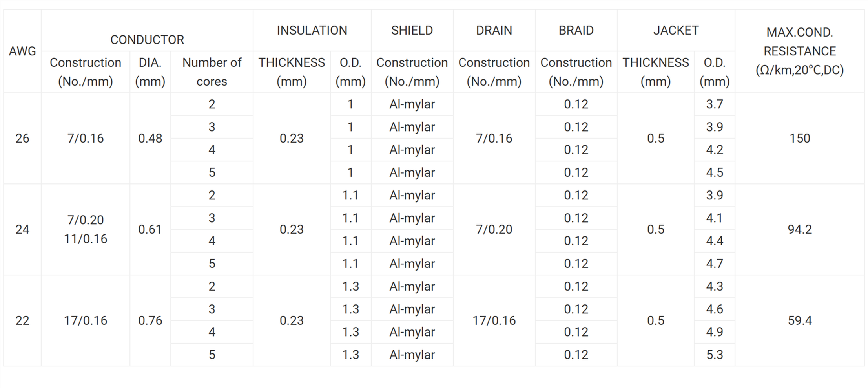Select the 94.2 resistance value
This screenshot has height=388, width=868.
pos(800,229)
